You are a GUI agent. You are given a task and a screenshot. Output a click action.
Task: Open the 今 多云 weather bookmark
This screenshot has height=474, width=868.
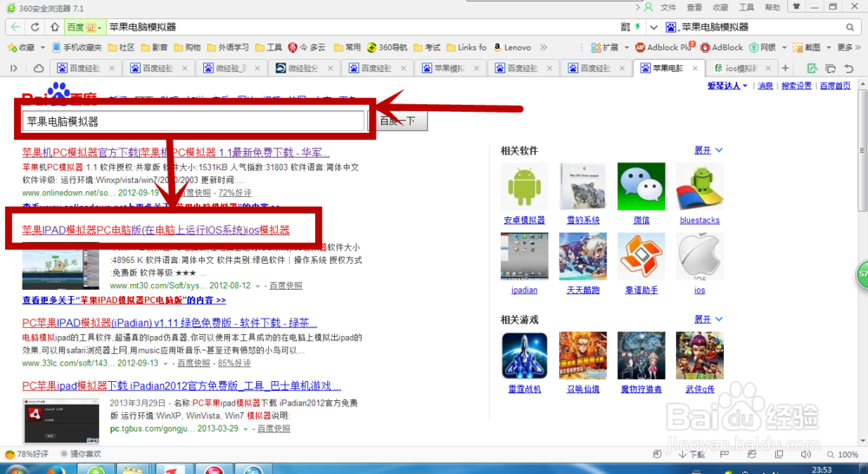click(306, 48)
